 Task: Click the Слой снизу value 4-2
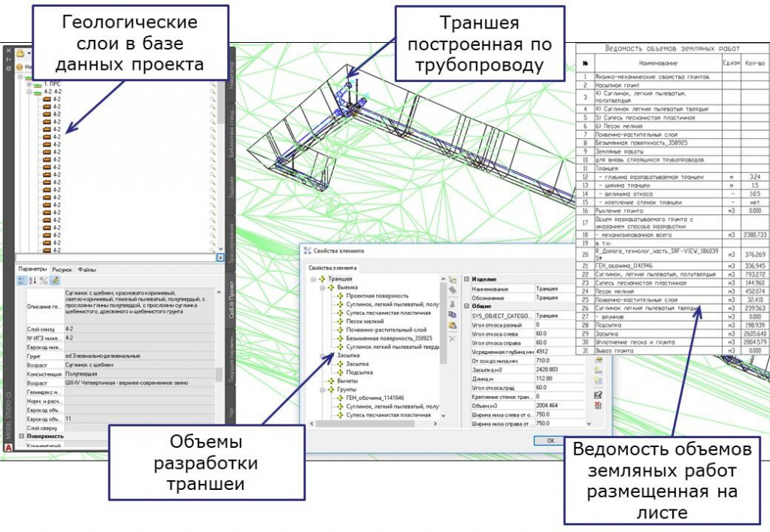(x=139, y=329)
